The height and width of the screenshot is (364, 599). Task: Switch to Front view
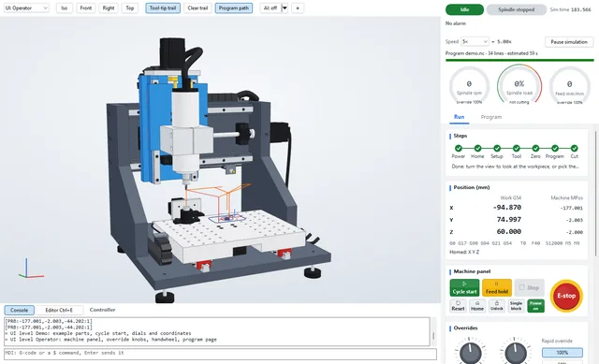point(86,8)
